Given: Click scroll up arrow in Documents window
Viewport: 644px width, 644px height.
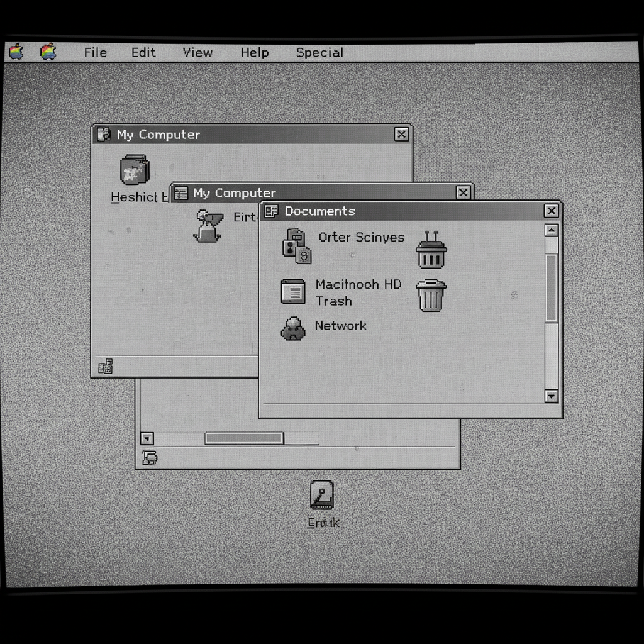Looking at the screenshot, I should pyautogui.click(x=551, y=230).
